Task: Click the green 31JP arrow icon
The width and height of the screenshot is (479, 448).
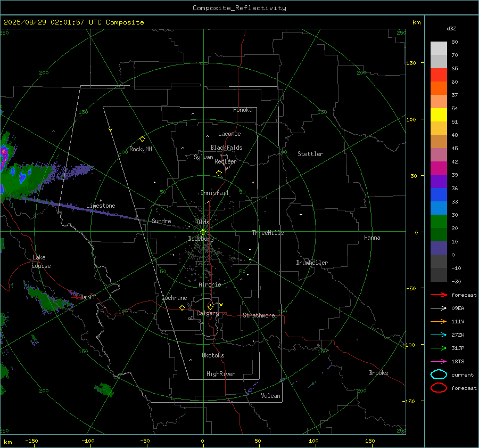Action: click(x=439, y=348)
